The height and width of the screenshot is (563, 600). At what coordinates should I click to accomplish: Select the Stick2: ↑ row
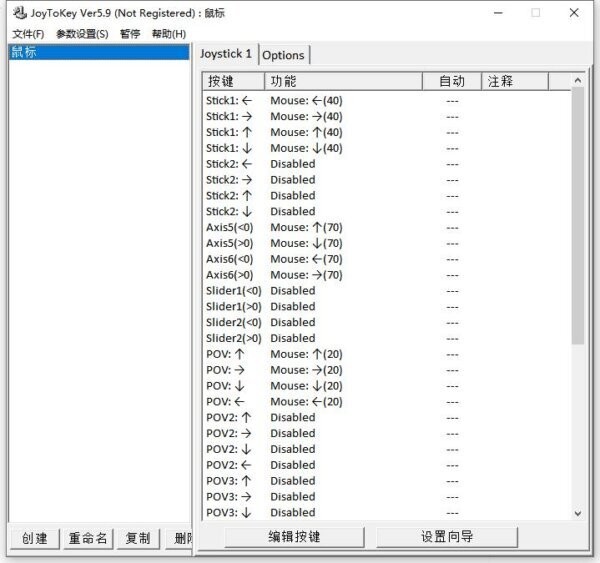(386, 196)
